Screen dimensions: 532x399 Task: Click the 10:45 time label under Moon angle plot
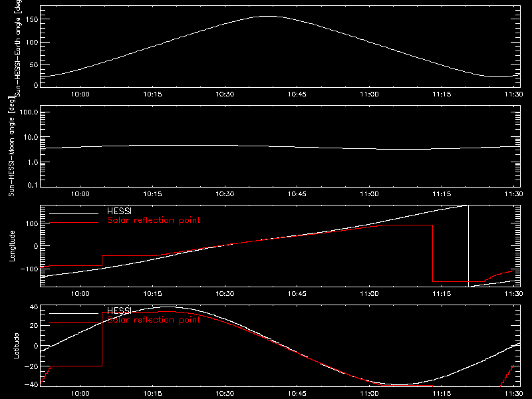(x=297, y=194)
